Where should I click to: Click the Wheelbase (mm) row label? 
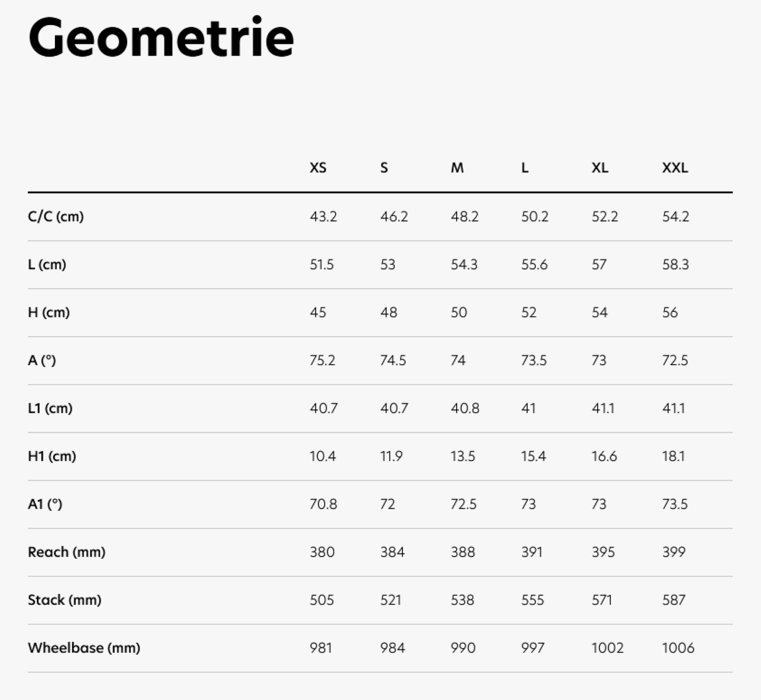click(84, 647)
